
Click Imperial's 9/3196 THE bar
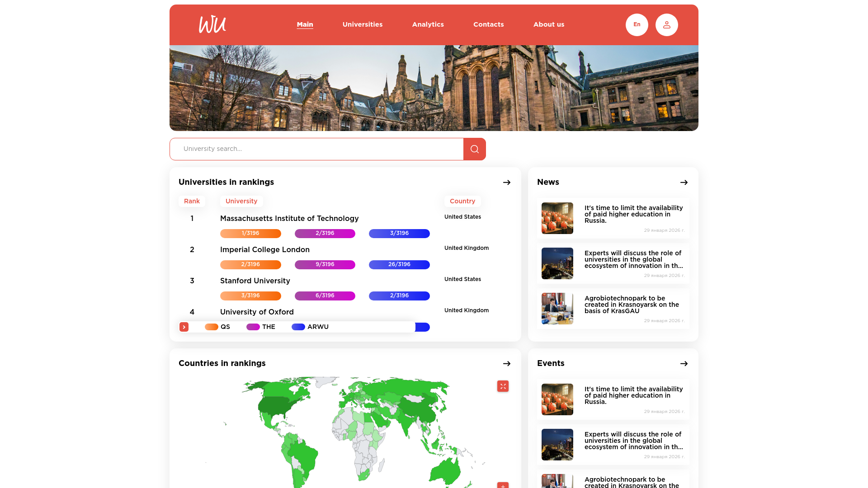[x=325, y=265]
